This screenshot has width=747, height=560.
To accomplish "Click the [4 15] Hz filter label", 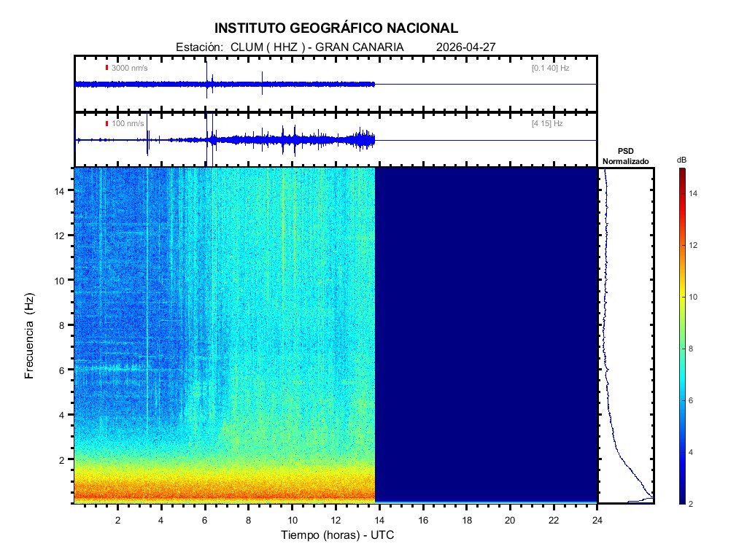I will (547, 124).
